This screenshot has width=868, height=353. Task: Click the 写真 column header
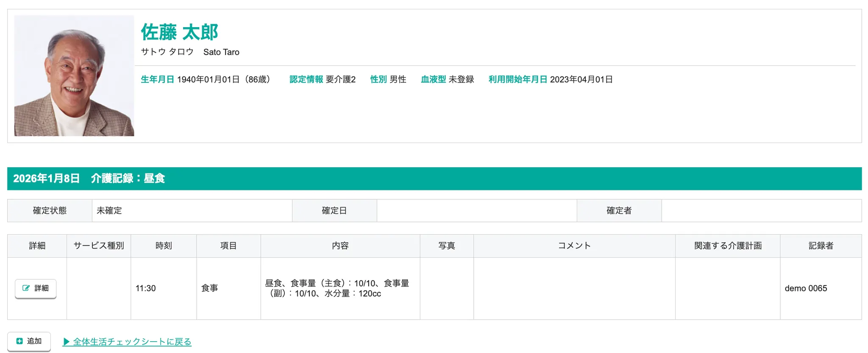[447, 246]
